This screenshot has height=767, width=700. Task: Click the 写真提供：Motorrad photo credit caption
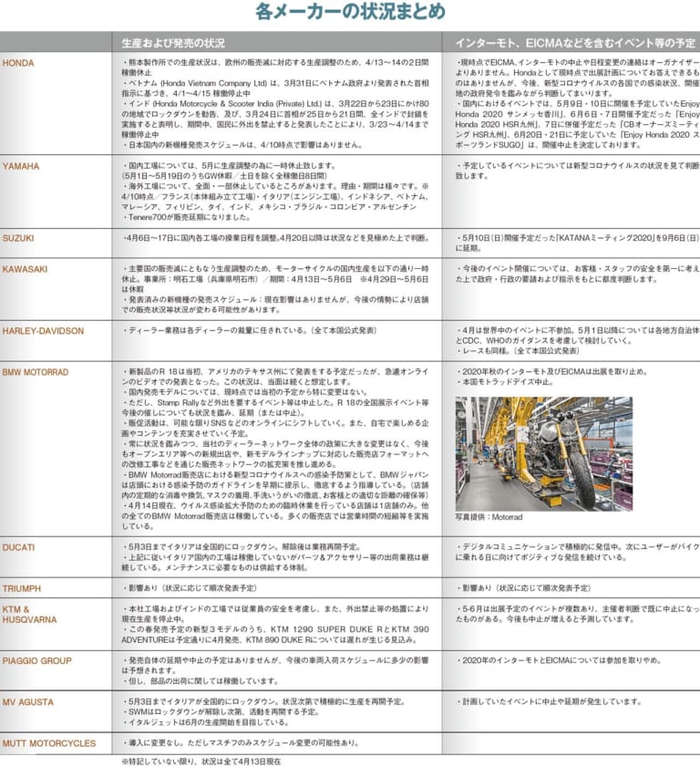[489, 517]
